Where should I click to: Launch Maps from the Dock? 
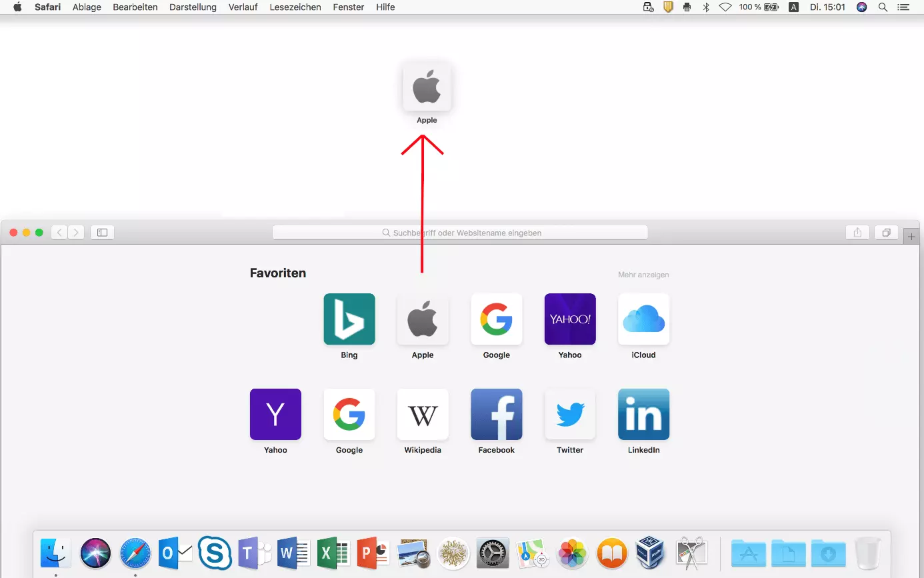coord(532,553)
